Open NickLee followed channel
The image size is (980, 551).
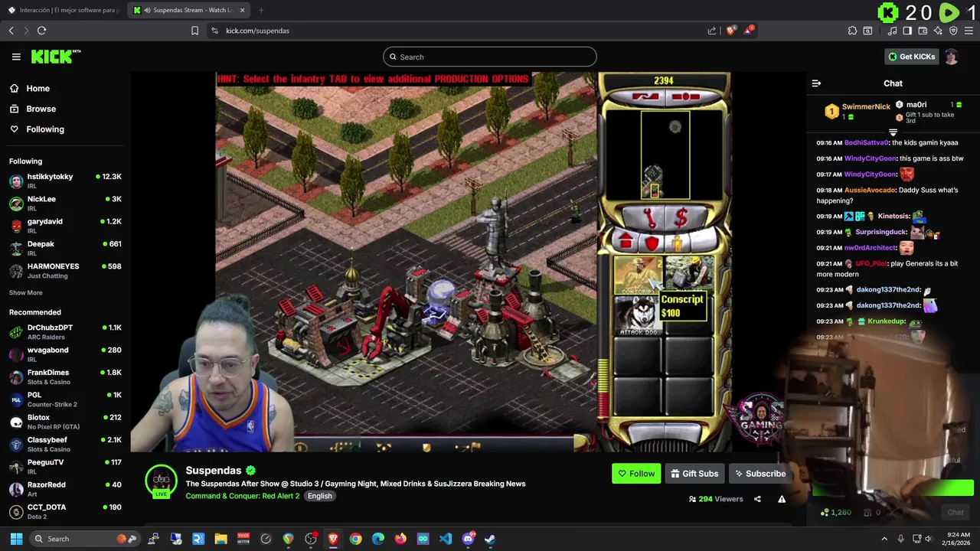[65, 204]
